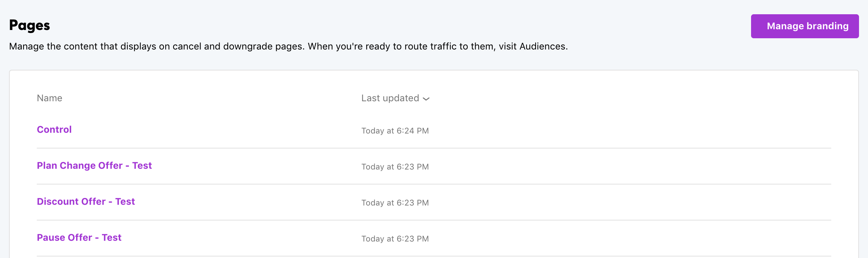Open the Plan Change Offer - Test page
This screenshot has width=868, height=258.
[94, 166]
